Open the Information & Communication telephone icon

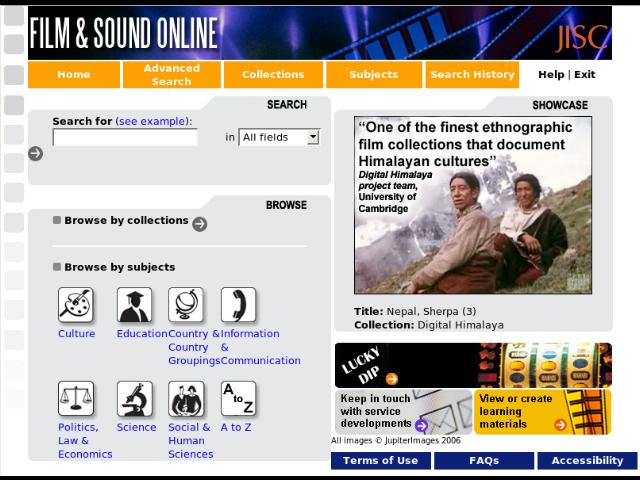click(x=238, y=305)
